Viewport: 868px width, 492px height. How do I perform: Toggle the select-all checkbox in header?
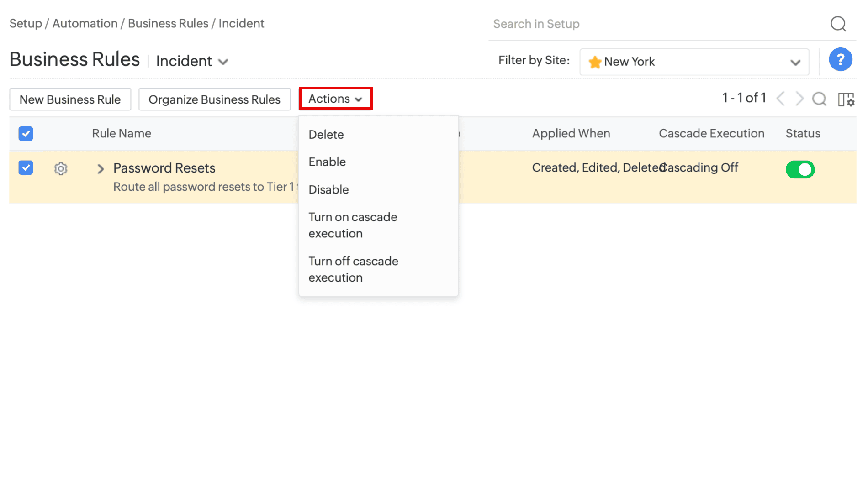26,134
